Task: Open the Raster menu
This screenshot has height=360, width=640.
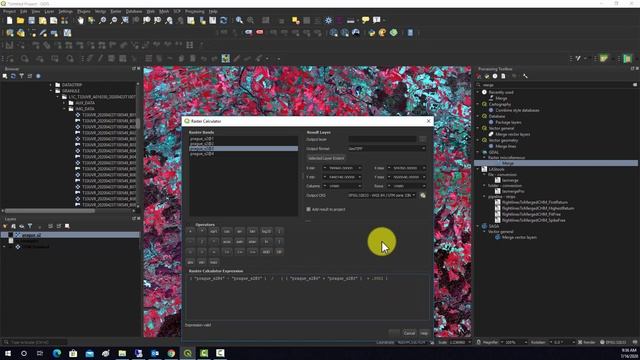Action: click(116, 11)
